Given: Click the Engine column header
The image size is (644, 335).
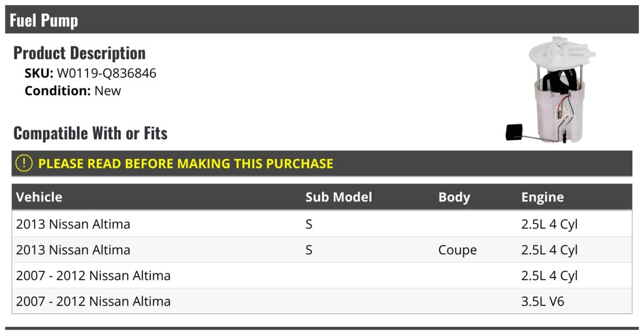Looking at the screenshot, I should (x=543, y=197).
